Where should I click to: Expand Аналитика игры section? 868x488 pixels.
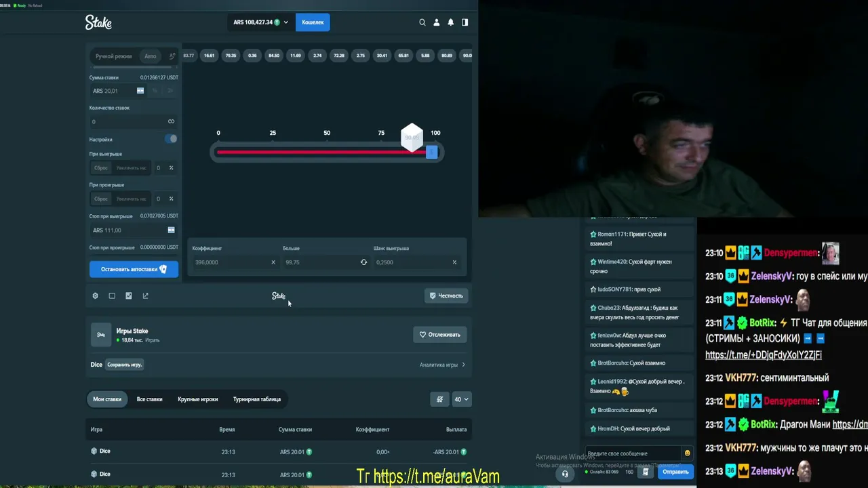pos(443,365)
